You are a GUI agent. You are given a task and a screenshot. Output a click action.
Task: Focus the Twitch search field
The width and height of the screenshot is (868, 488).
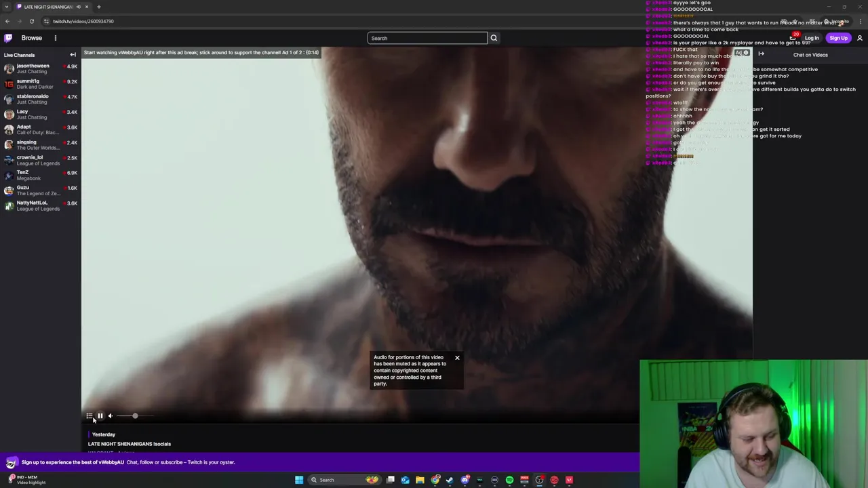tap(427, 38)
